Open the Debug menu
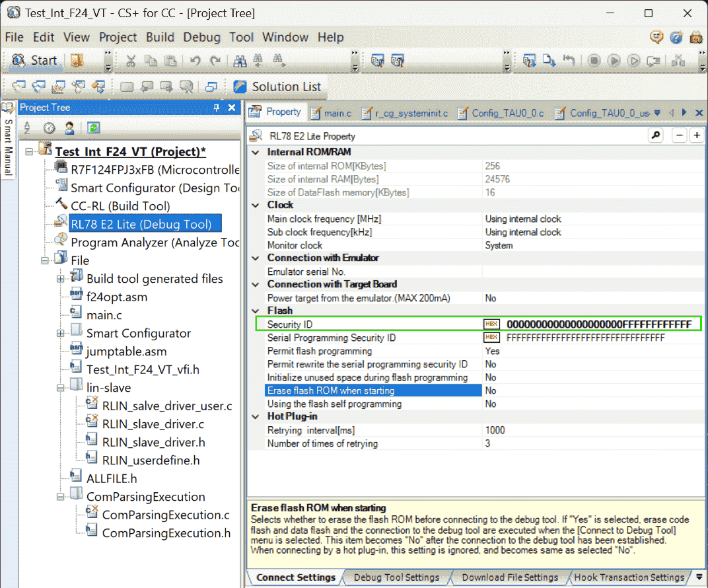The image size is (708, 588). click(201, 37)
